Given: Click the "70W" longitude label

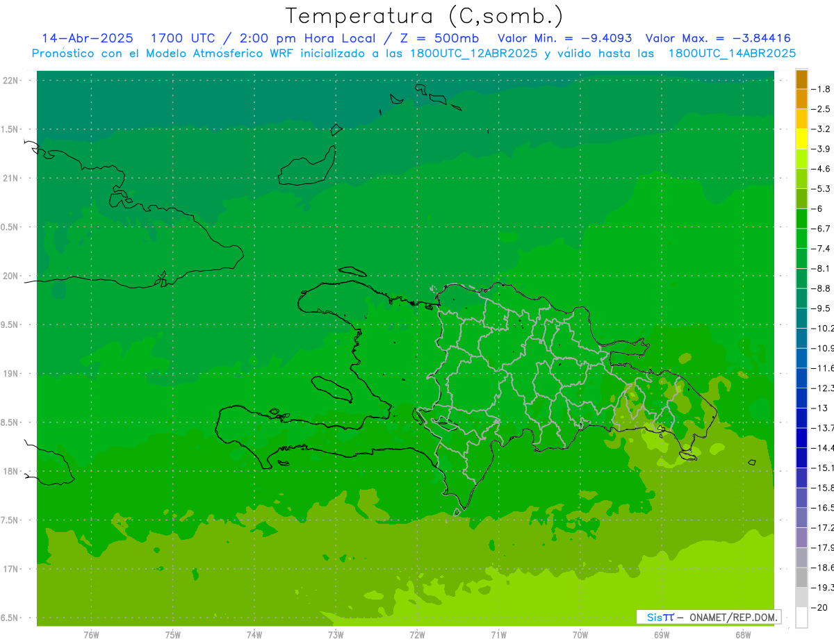Looking at the screenshot, I should tap(580, 635).
